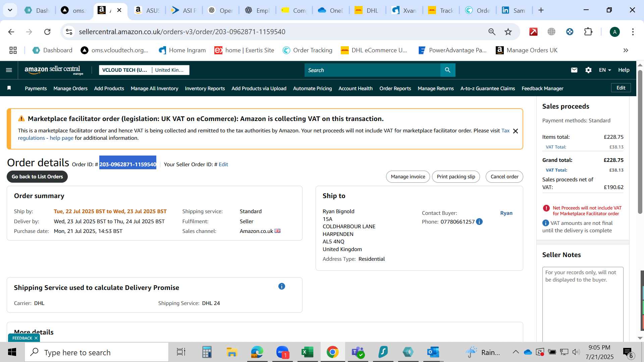
Task: Click the Windows taskbar search box
Action: [97, 352]
